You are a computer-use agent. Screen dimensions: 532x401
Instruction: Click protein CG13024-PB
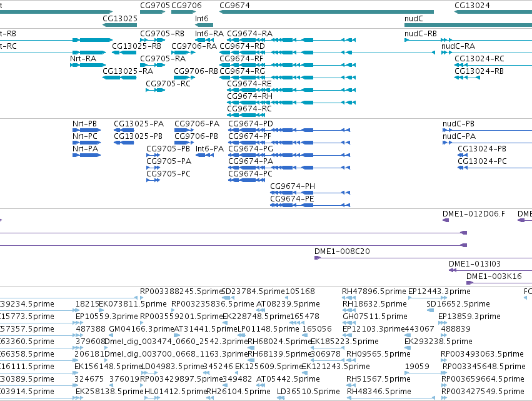click(482, 149)
